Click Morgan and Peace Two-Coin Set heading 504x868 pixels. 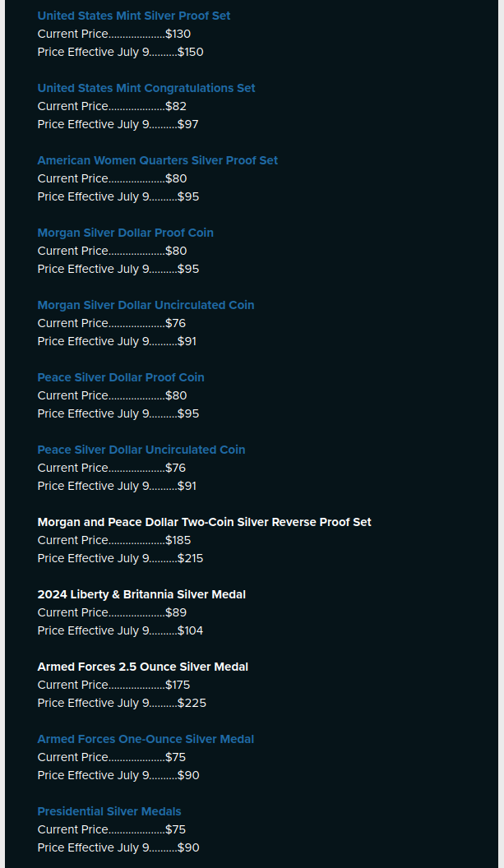point(204,522)
